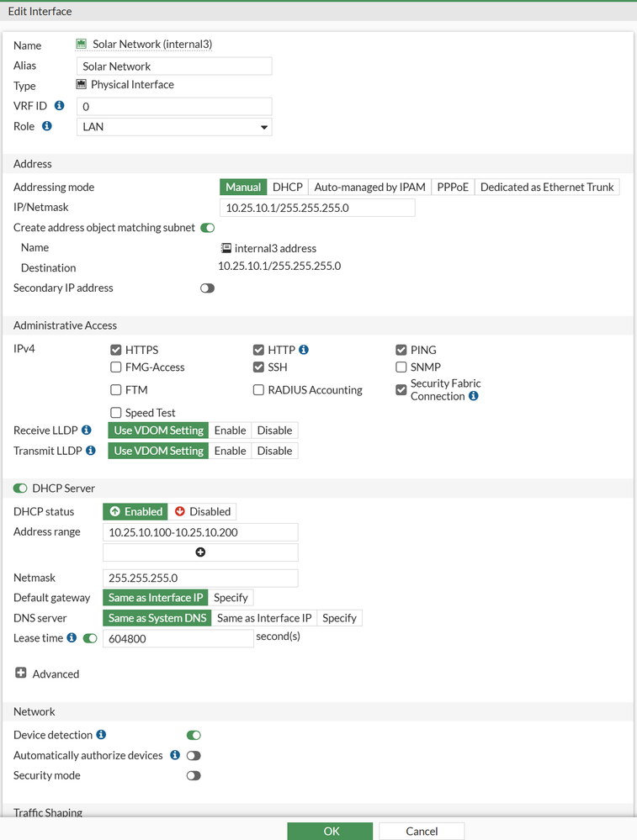Uncheck the HTTPS administrative access checkbox
Viewport: 637px width, 840px height.
tap(116, 350)
